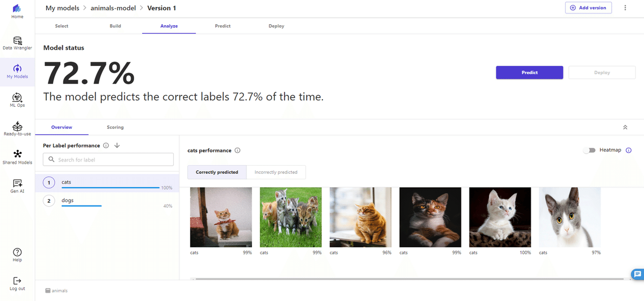The width and height of the screenshot is (644, 301).
Task: Open the Scoring sub-tab
Action: pyautogui.click(x=115, y=127)
